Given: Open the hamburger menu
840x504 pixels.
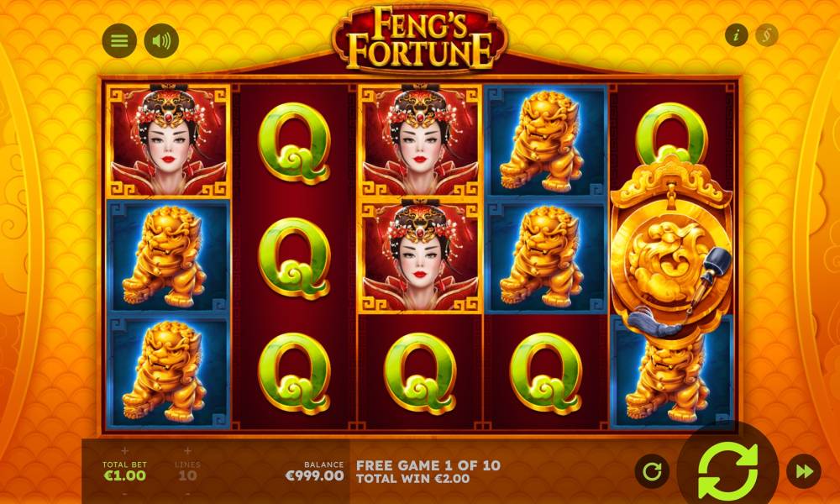Looking at the screenshot, I should (119, 40).
